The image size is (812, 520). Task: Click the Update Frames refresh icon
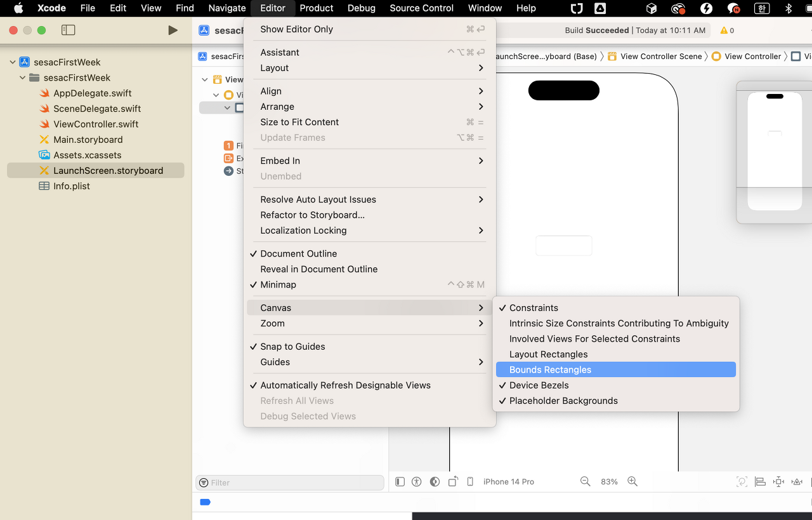click(742, 481)
